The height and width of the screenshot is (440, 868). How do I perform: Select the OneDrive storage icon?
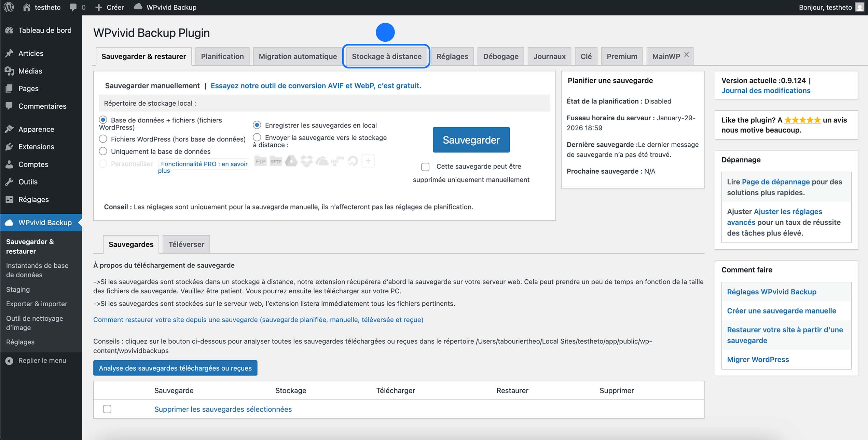322,161
